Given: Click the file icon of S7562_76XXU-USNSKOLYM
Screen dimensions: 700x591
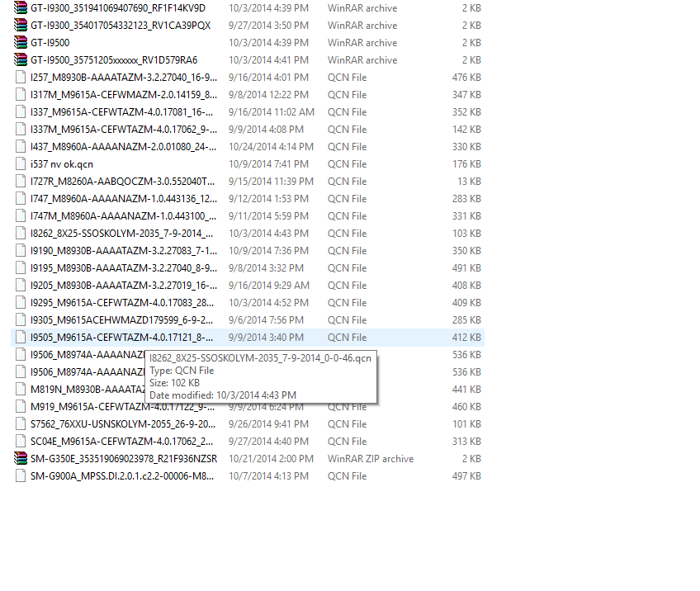Looking at the screenshot, I should click(x=21, y=424).
